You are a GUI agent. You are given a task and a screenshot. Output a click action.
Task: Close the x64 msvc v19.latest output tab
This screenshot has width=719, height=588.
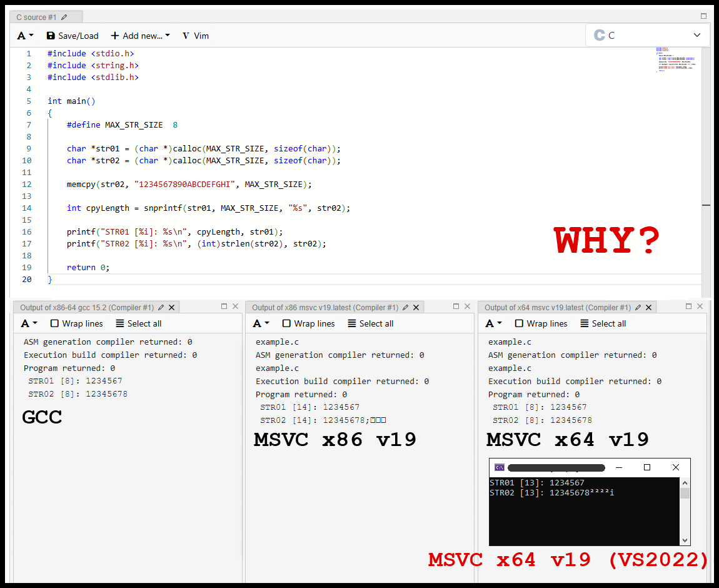pos(648,307)
